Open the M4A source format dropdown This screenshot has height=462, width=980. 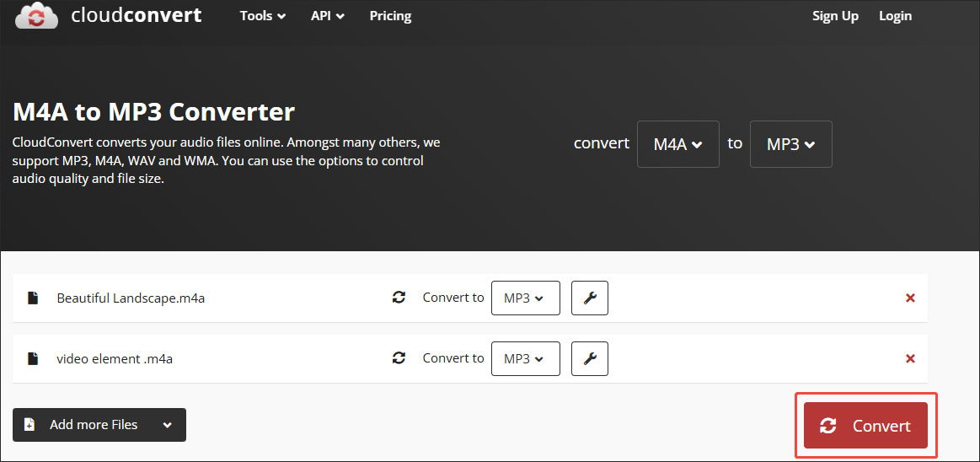click(x=678, y=144)
